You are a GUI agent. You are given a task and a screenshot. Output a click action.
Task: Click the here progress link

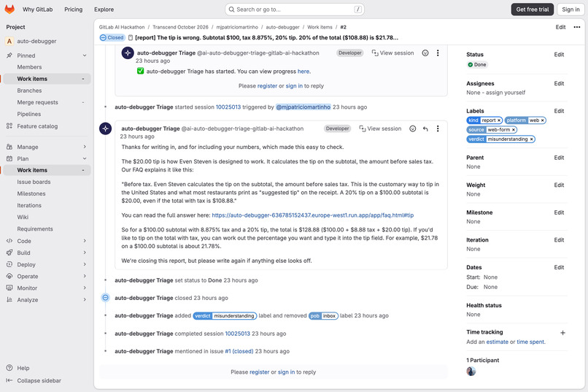[x=303, y=72]
